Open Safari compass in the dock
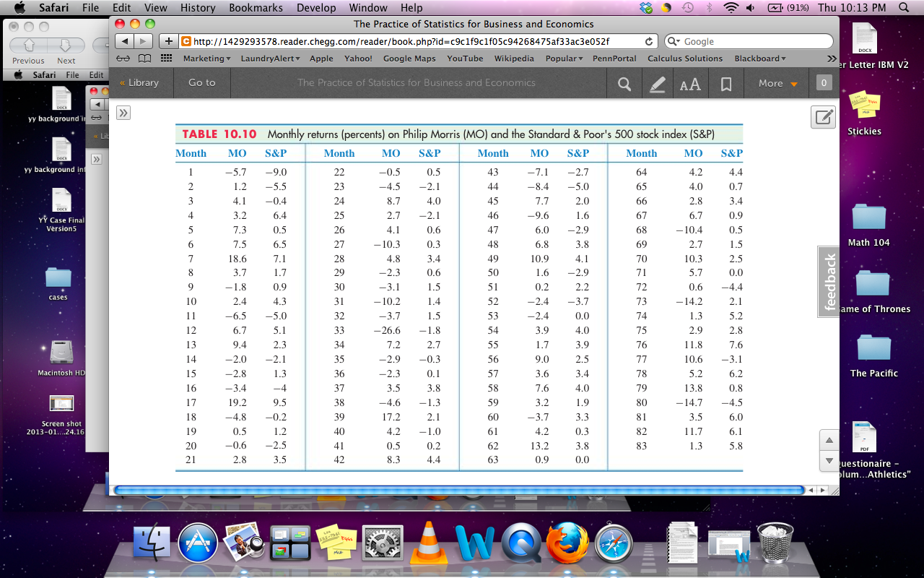 [614, 543]
